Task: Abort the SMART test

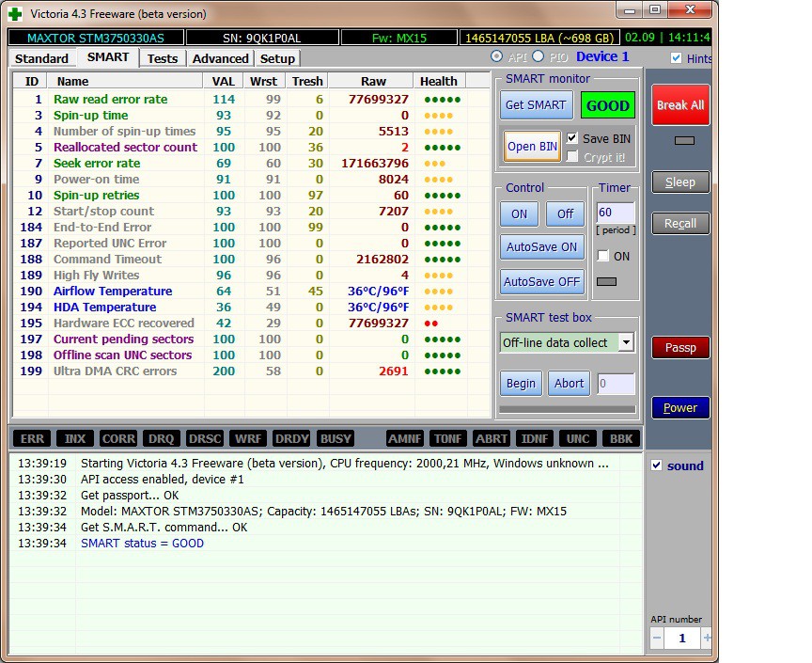Action: 569,384
